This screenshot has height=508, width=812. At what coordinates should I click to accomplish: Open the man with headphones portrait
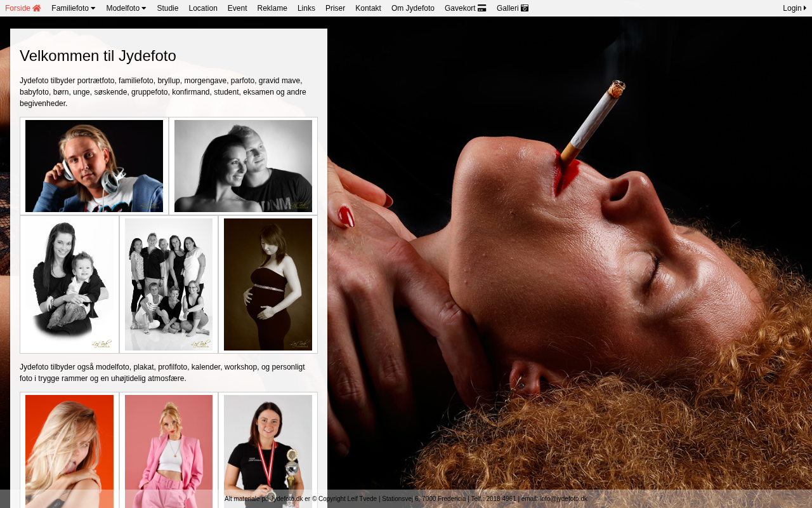pyautogui.click(x=94, y=166)
